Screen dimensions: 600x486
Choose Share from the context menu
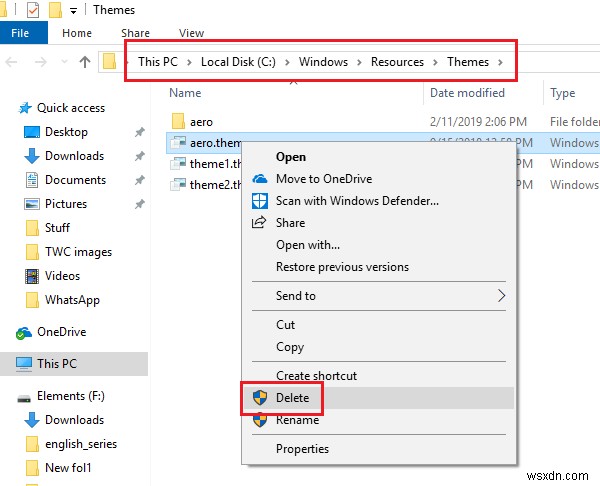point(379,223)
